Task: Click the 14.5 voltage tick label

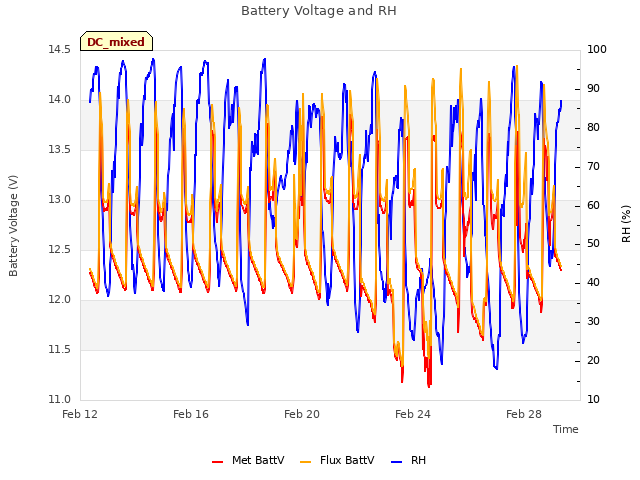Action: (59, 49)
